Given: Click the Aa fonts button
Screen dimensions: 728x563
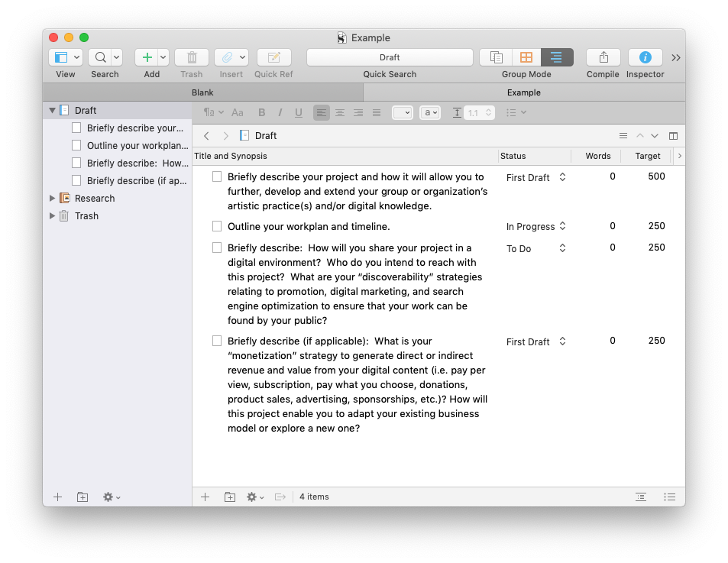Looking at the screenshot, I should 238,112.
